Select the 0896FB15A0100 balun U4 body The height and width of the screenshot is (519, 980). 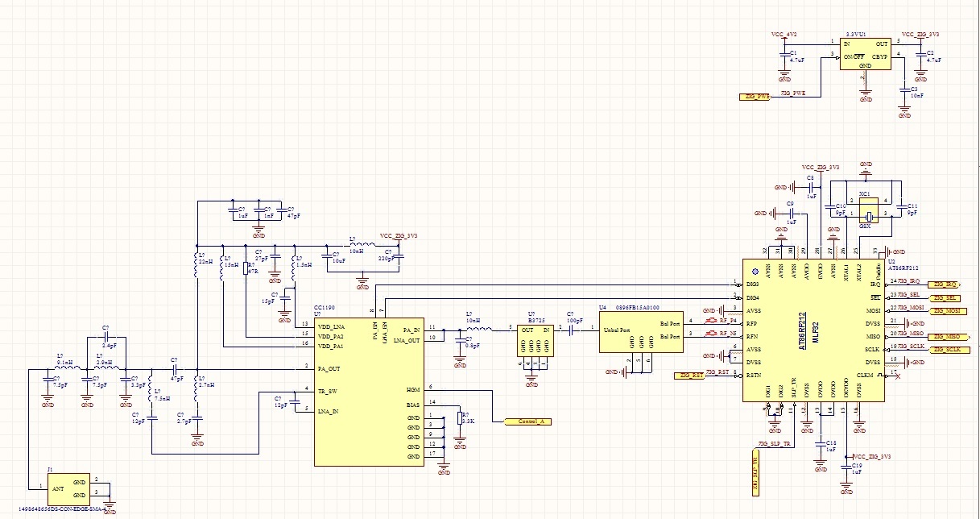coord(641,333)
